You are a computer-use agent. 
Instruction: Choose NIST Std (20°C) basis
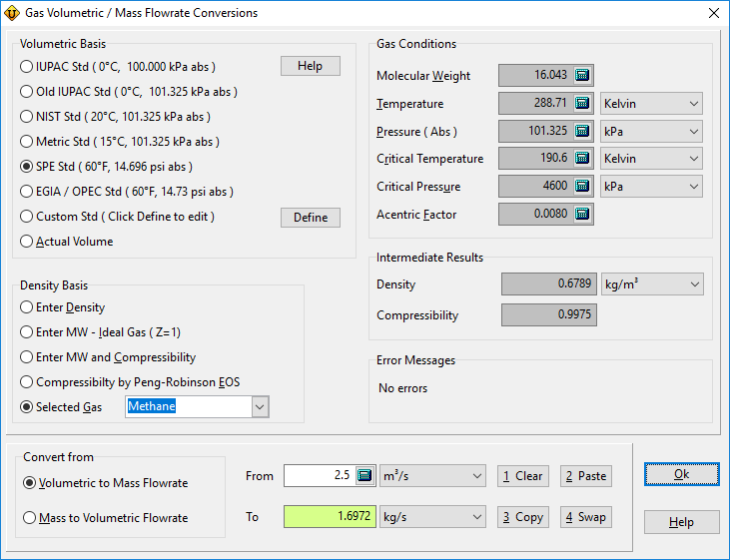coord(116,117)
